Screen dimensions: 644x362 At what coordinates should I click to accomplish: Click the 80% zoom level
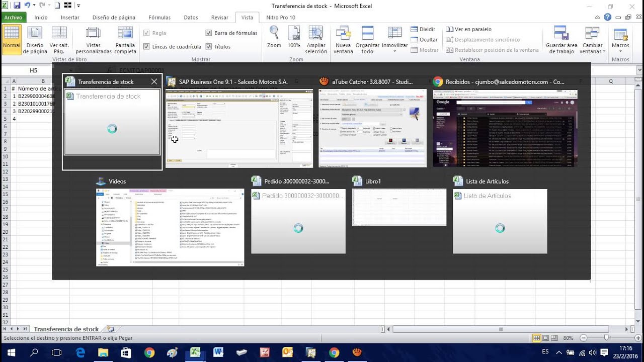568,338
